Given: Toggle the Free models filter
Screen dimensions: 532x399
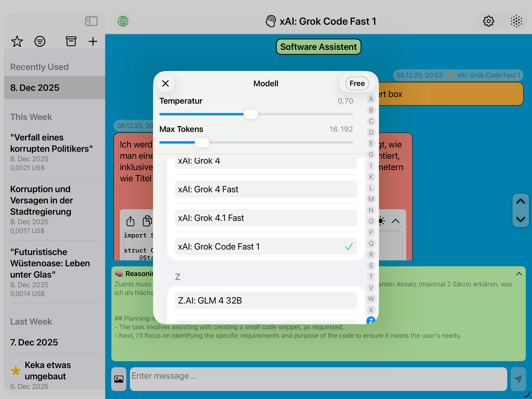Looking at the screenshot, I should (357, 84).
